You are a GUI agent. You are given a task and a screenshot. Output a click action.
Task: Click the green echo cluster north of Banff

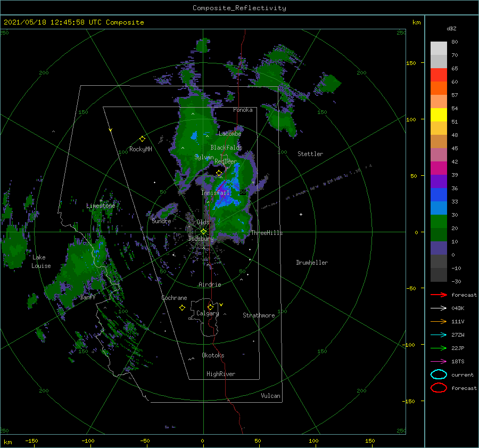(x=81, y=266)
